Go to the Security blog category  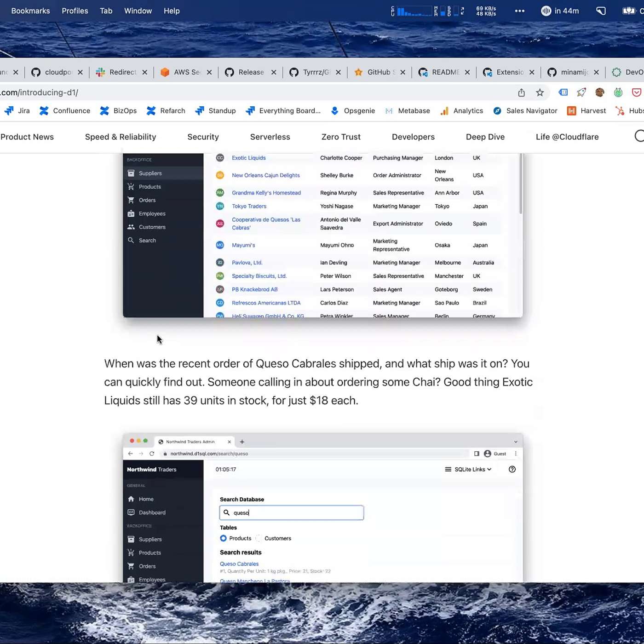[x=203, y=137]
